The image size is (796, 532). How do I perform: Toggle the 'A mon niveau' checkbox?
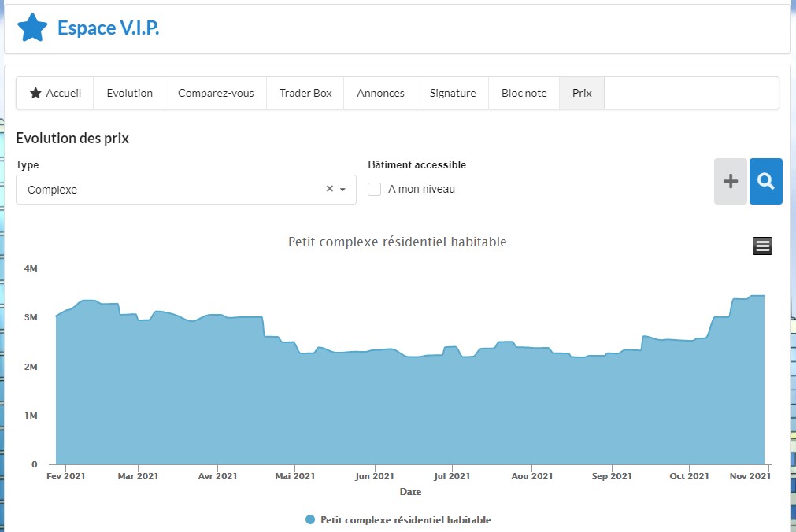pyautogui.click(x=375, y=189)
